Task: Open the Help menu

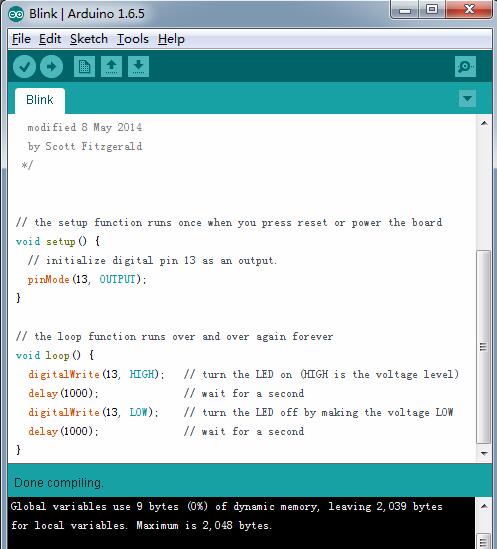Action: (171, 39)
